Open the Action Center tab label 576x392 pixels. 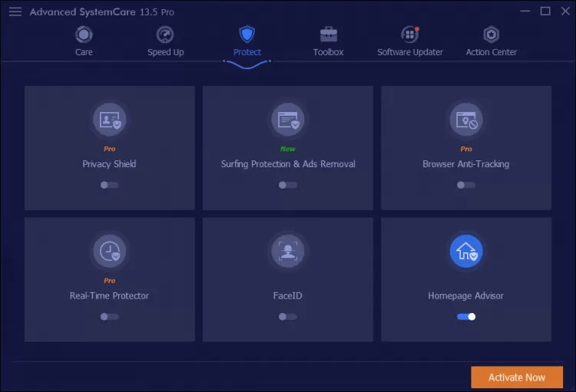pyautogui.click(x=492, y=52)
